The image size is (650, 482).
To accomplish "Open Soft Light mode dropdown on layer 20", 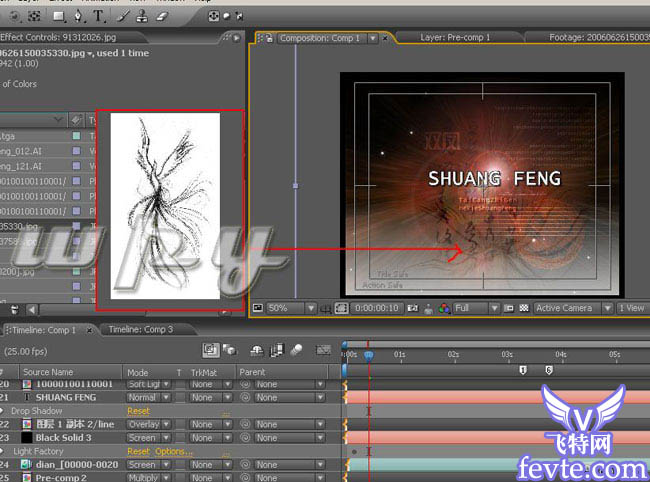I will (148, 384).
